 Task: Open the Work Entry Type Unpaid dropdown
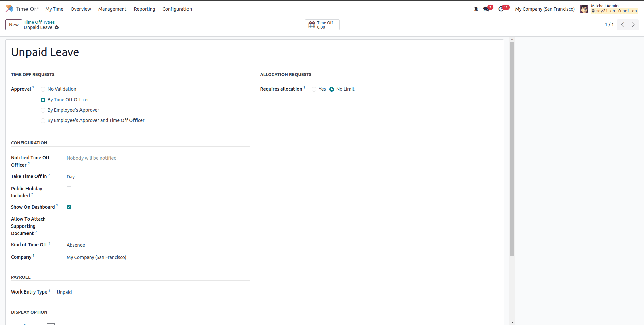pyautogui.click(x=153, y=292)
